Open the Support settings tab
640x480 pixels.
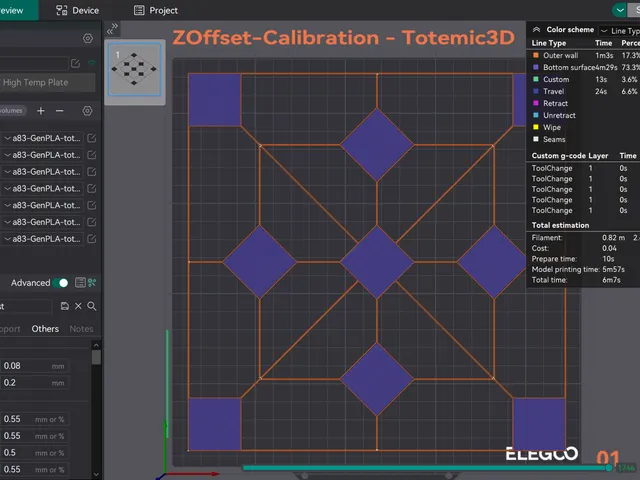point(10,329)
